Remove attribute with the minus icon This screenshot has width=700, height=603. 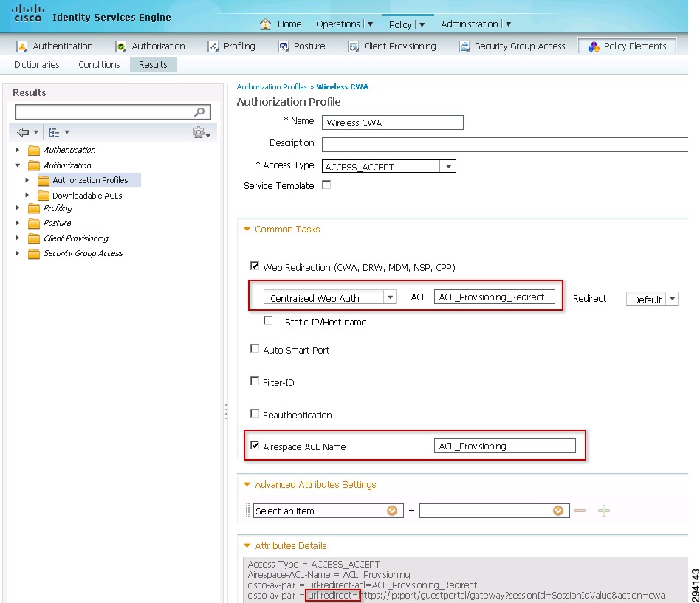pyautogui.click(x=580, y=511)
